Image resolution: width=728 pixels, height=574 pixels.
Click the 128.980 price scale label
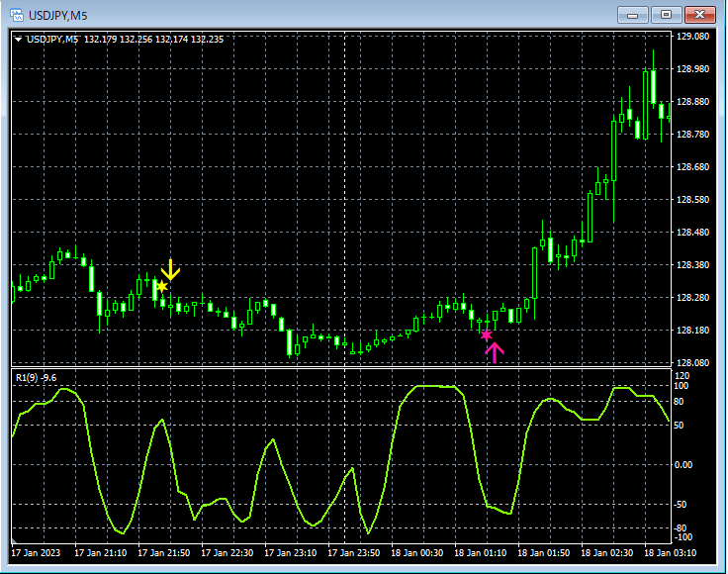[x=692, y=68]
